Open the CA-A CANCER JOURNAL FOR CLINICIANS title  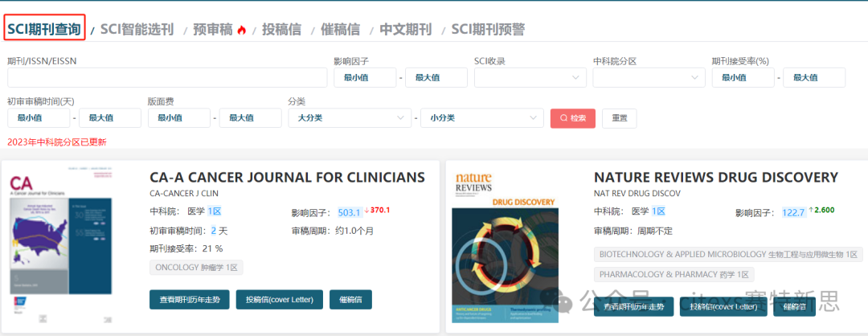pyautogui.click(x=287, y=177)
